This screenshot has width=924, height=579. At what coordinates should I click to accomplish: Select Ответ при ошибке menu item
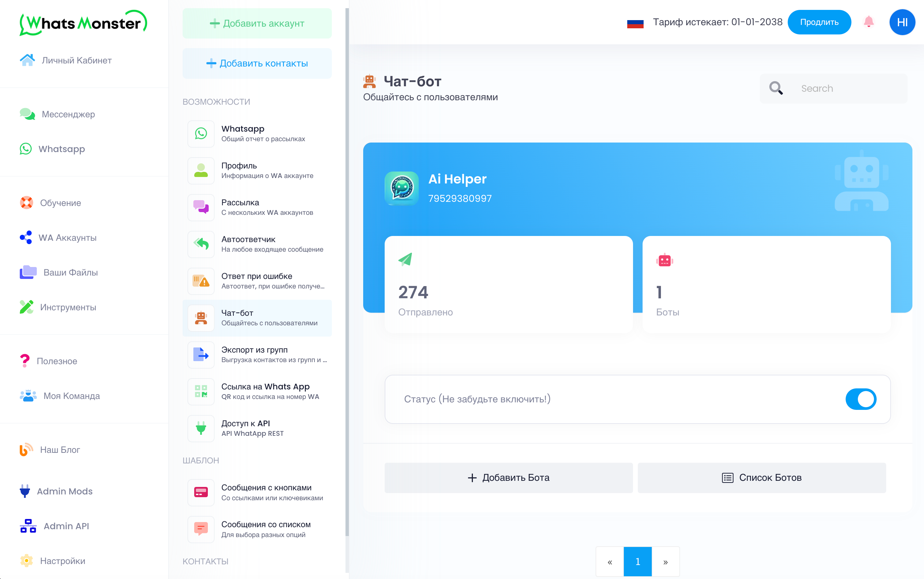(x=257, y=281)
